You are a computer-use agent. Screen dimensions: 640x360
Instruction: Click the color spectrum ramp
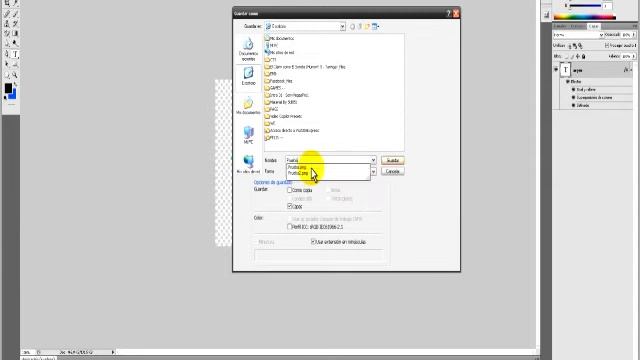[584, 17]
